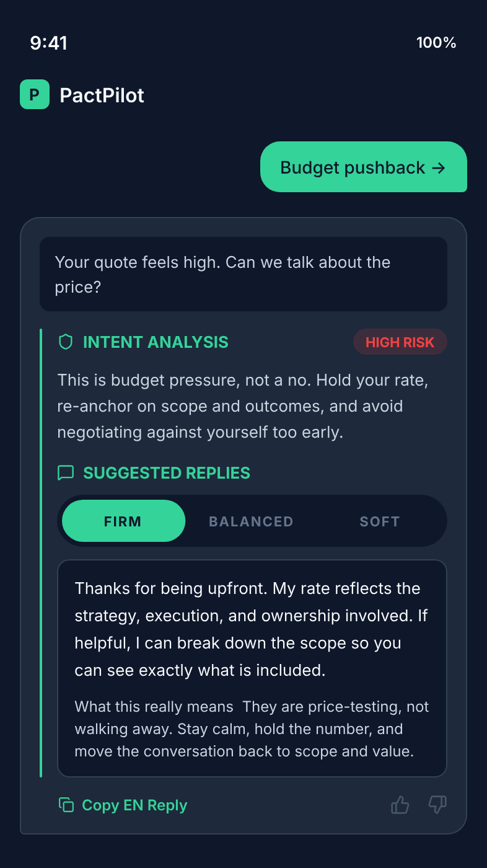
Task: Toggle thumbs up feedback for the suggested reply
Action: [x=400, y=804]
